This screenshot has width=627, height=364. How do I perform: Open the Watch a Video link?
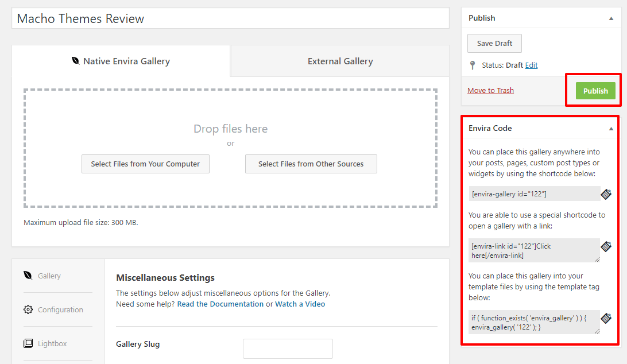coord(300,304)
